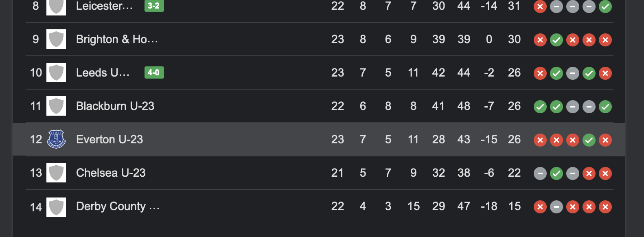Click Everton's green win form icon
The image size is (644, 237).
[589, 140]
